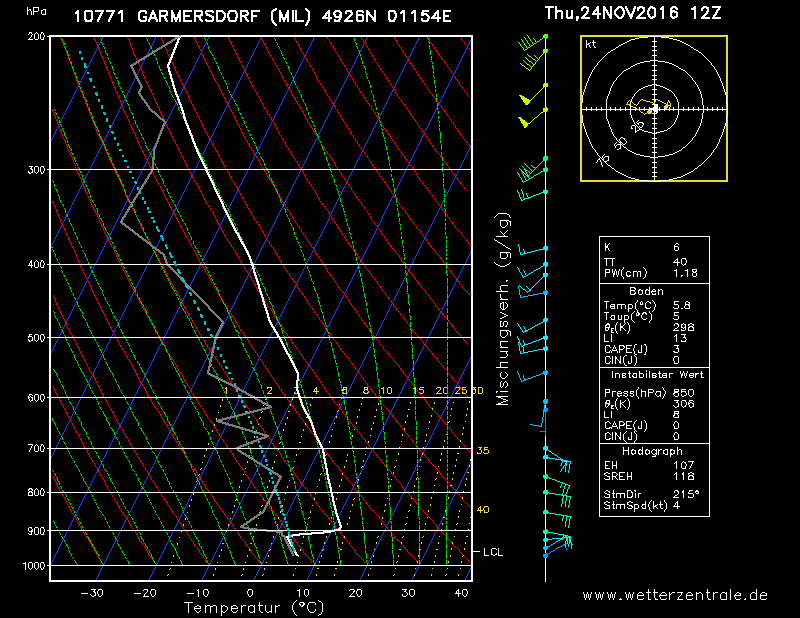The image size is (800, 618).
Task: Click the yellow 35 label beside the chart
Action: point(483,451)
